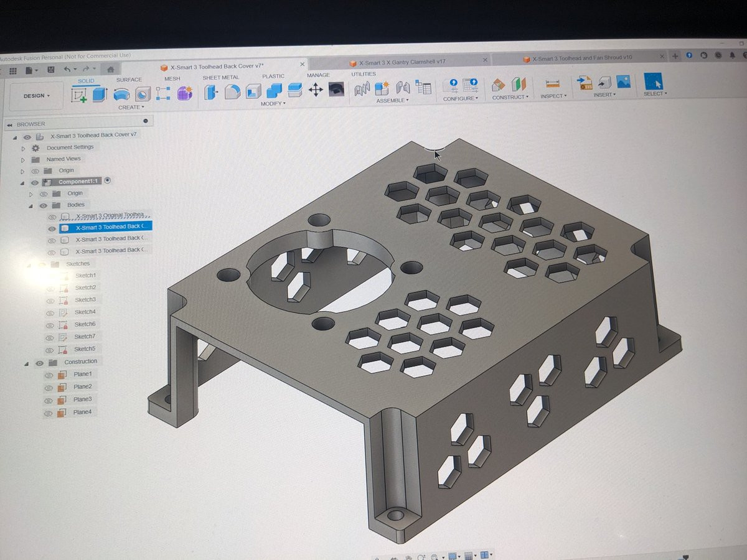Toggle visibility of the highlighted Toolhead Back body
Viewport: 747px width, 560px height.
click(x=52, y=228)
